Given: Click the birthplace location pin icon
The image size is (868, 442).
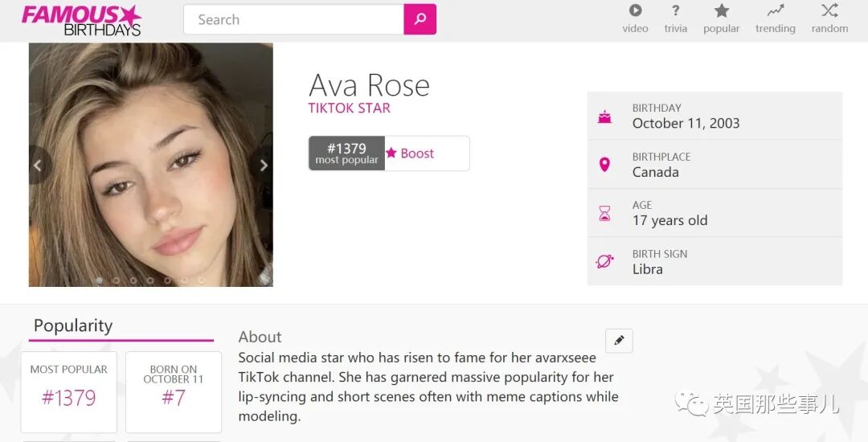Looking at the screenshot, I should pyautogui.click(x=604, y=165).
